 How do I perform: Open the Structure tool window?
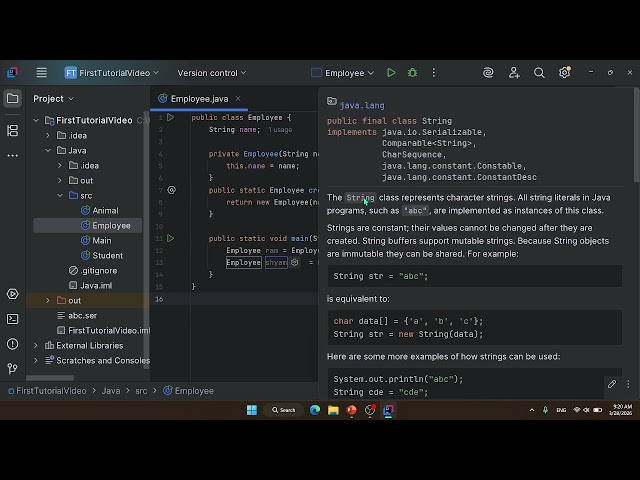pos(12,131)
